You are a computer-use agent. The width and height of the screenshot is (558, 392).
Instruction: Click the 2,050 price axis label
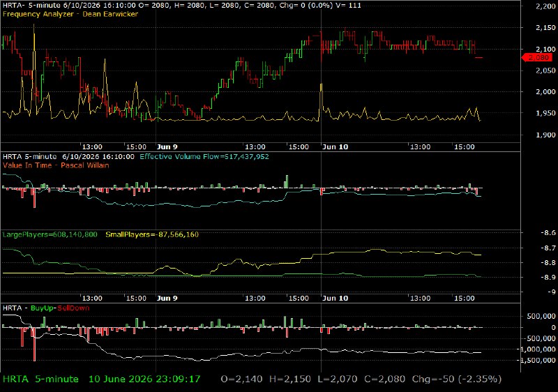coord(545,70)
